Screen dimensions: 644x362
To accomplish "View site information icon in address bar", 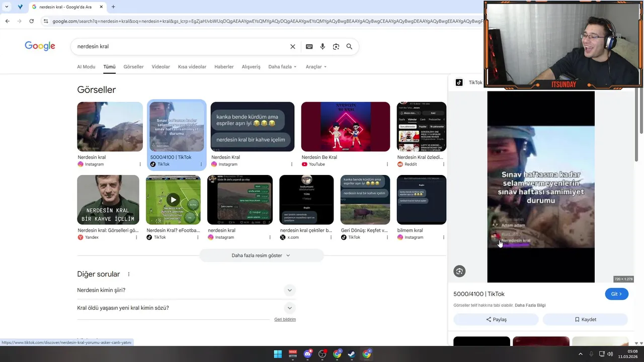I will coord(46,21).
